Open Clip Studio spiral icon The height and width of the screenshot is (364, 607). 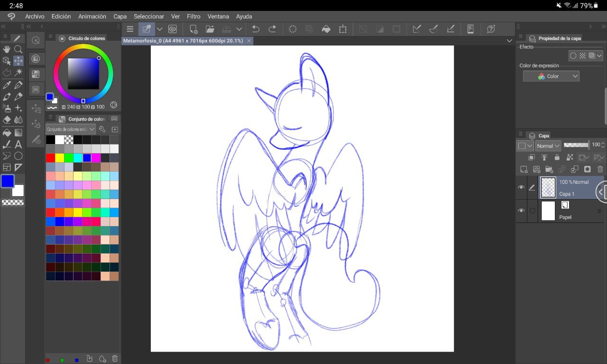(172, 29)
